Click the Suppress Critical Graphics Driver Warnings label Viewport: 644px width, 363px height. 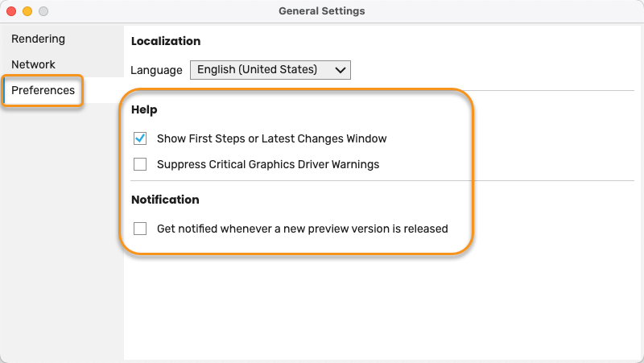[x=268, y=164]
